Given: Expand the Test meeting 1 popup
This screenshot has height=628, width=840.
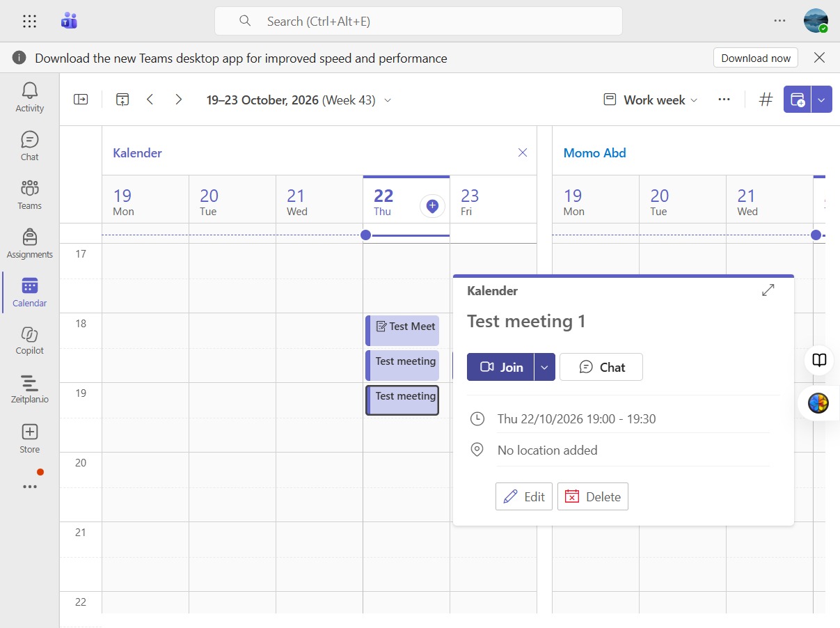Looking at the screenshot, I should click(768, 290).
